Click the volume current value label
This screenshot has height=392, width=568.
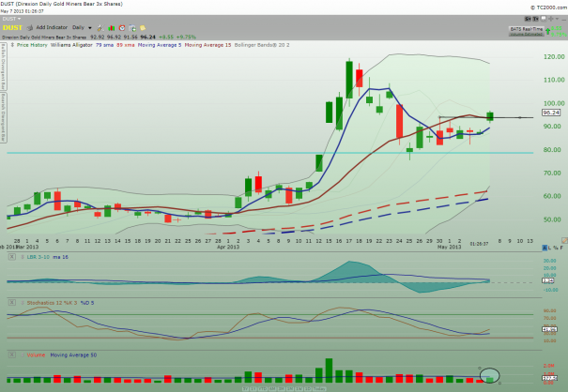[x=549, y=378]
